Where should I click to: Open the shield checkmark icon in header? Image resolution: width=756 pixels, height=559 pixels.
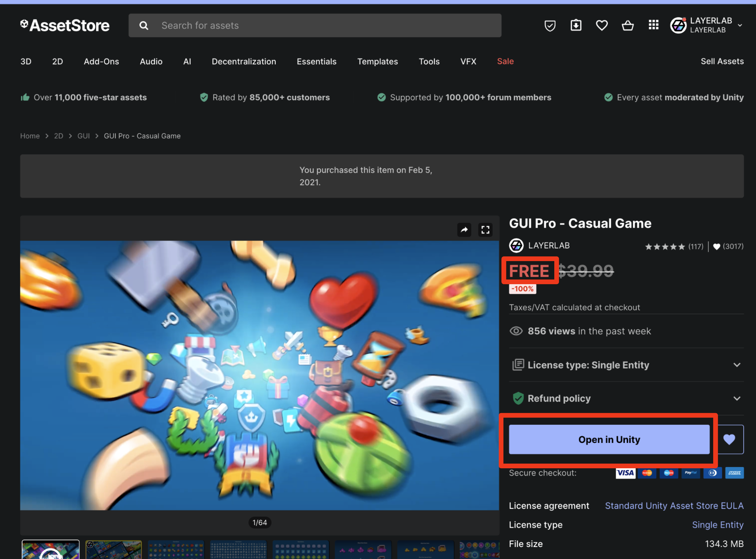[550, 25]
